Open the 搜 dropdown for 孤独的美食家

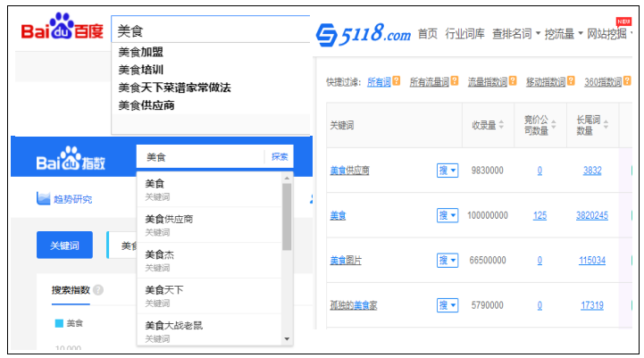coord(447,305)
